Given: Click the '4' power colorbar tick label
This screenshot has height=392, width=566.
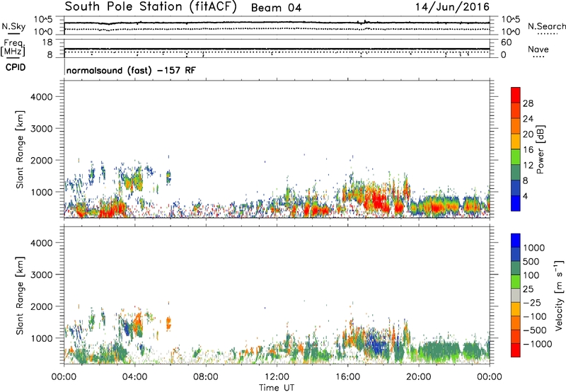Looking at the screenshot, I should 525,196.
